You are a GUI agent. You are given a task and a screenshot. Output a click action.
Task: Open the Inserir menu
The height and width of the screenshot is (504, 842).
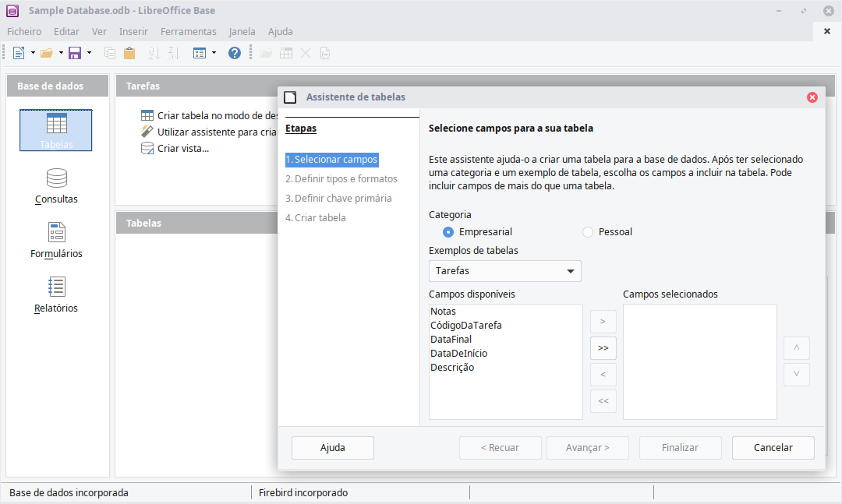(133, 32)
